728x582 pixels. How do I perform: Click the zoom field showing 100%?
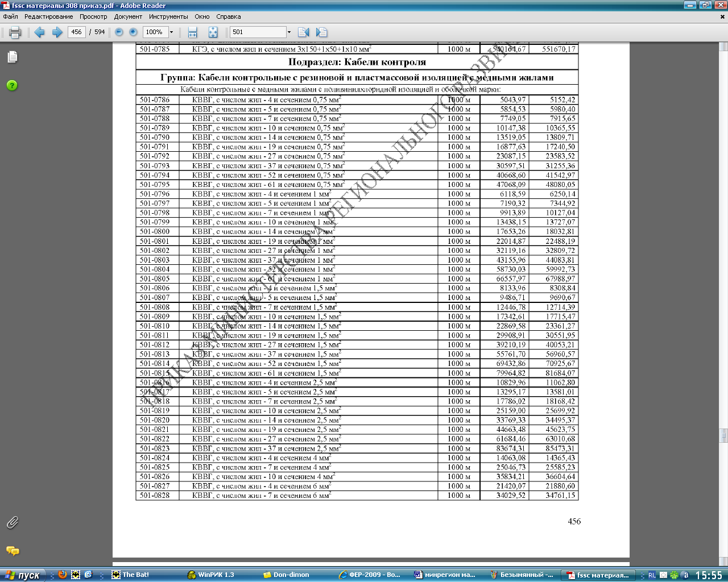[x=155, y=32]
